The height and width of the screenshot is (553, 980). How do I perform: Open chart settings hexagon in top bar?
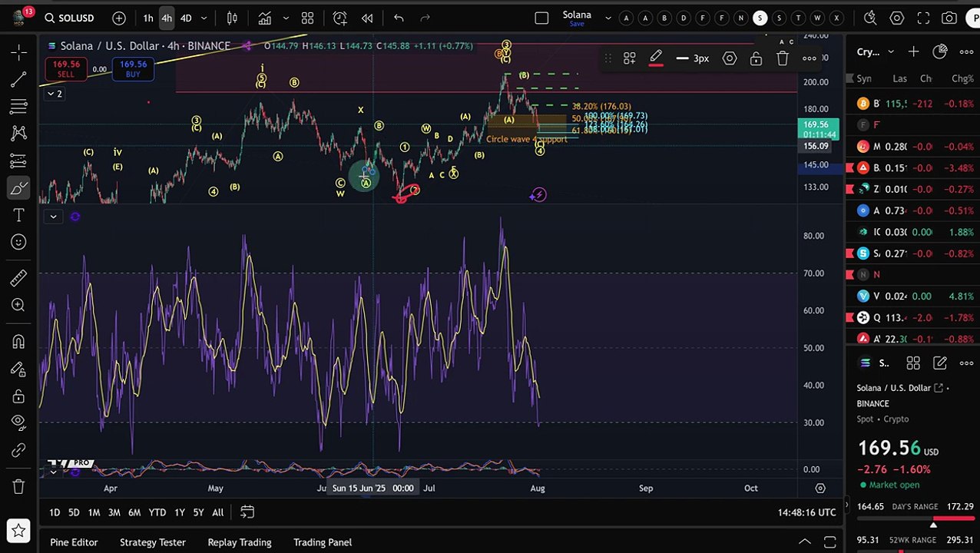click(897, 18)
